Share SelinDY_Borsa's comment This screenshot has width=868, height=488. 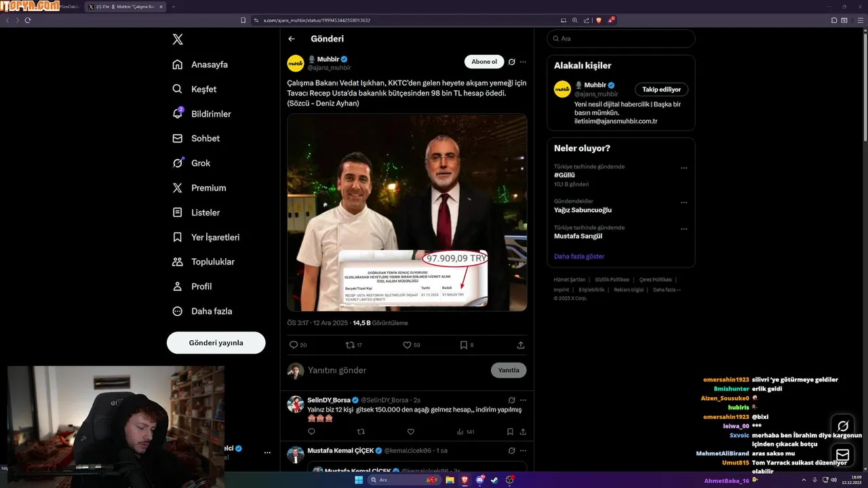523,432
